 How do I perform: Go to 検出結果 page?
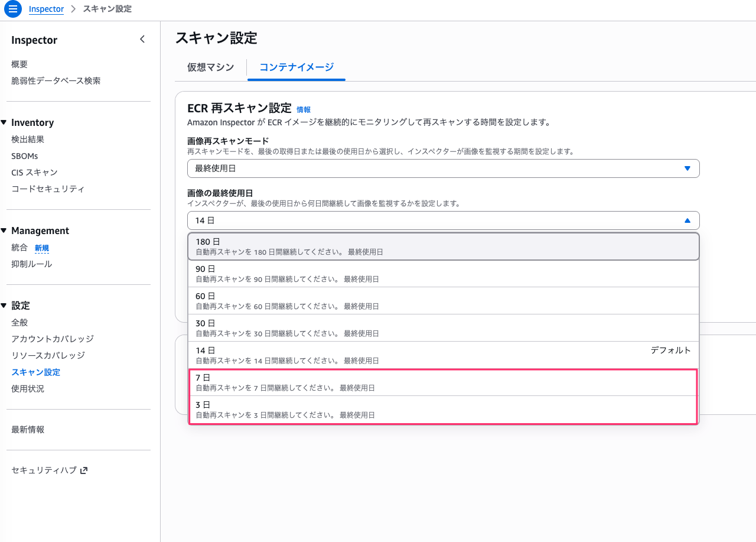coord(28,139)
